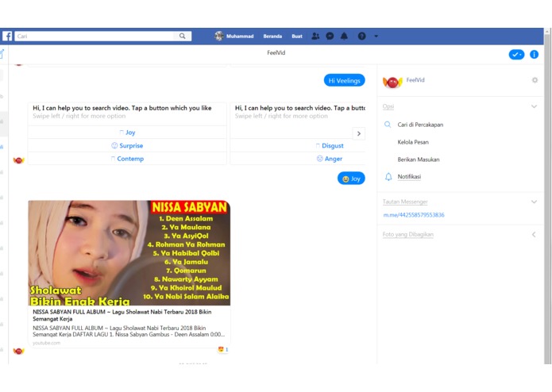Click the Surprise face emoji icon

114,145
